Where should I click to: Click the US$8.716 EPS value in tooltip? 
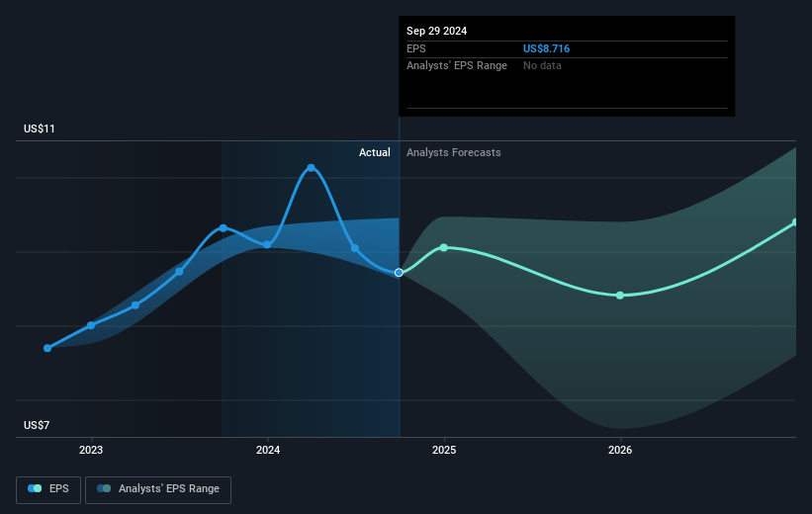[546, 48]
